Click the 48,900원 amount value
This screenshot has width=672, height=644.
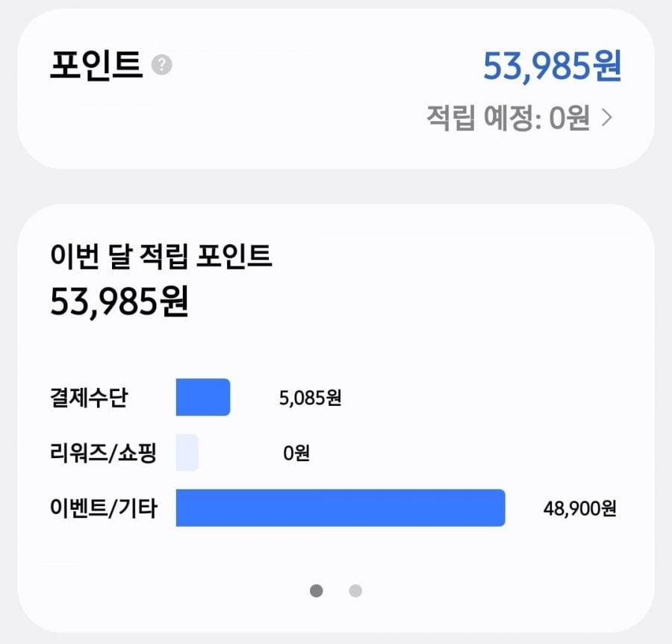580,509
